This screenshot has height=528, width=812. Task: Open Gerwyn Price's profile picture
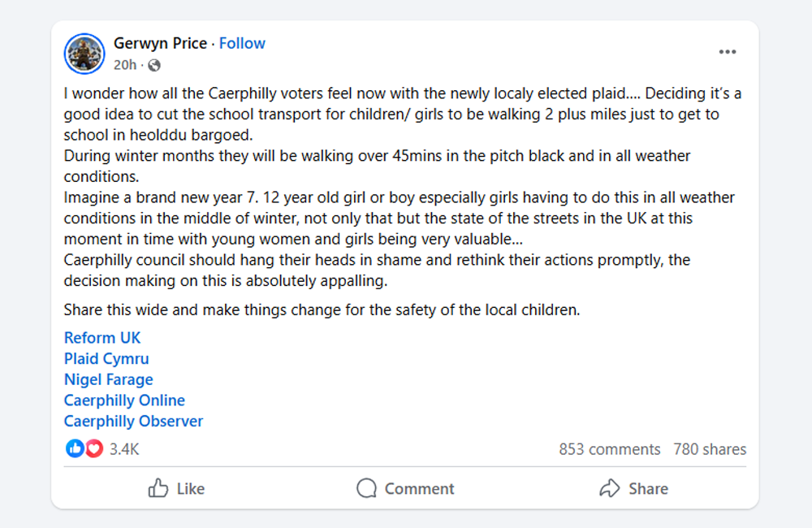point(84,54)
